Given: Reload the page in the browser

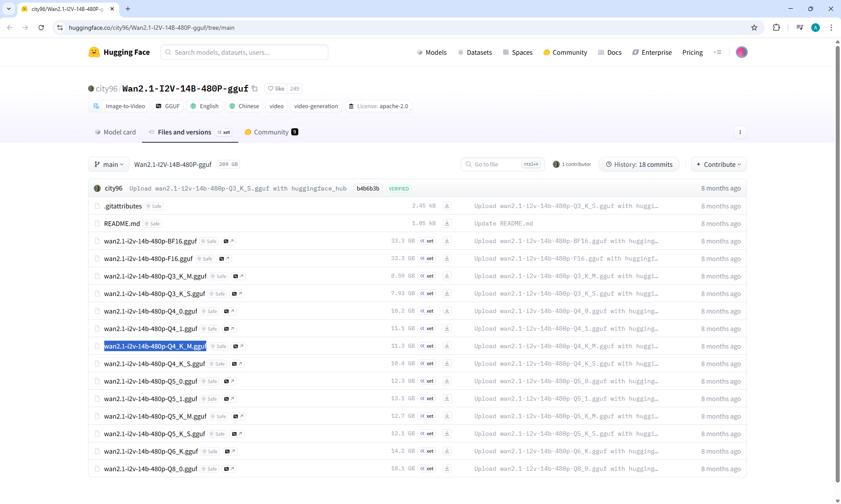Looking at the screenshot, I should [41, 28].
